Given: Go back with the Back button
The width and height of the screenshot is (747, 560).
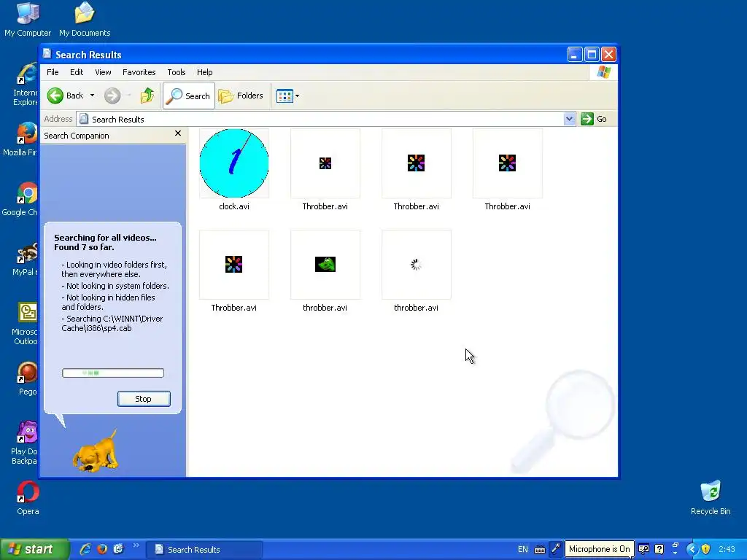Looking at the screenshot, I should [x=65, y=96].
